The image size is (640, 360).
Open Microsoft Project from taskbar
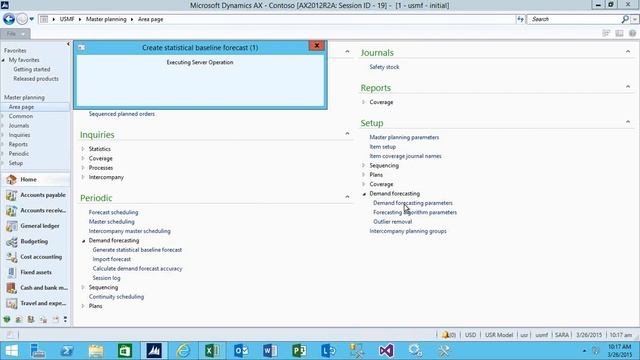[299, 351]
